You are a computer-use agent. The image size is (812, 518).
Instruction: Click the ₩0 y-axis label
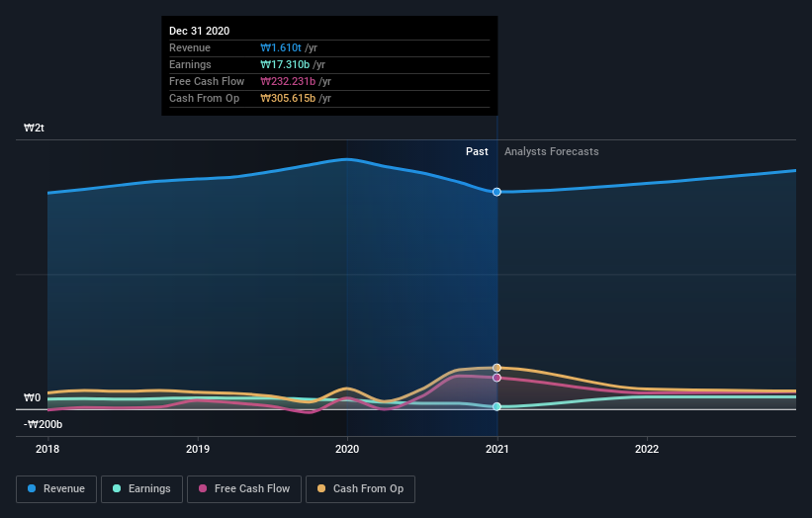[x=32, y=397]
